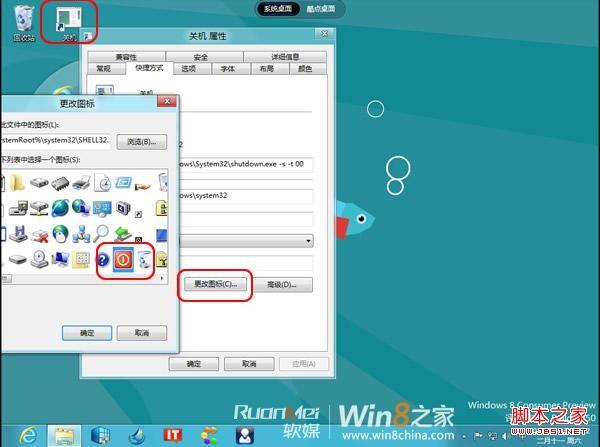Click the icon list scroll right arrow
The width and height of the screenshot is (600, 447).
click(x=162, y=278)
